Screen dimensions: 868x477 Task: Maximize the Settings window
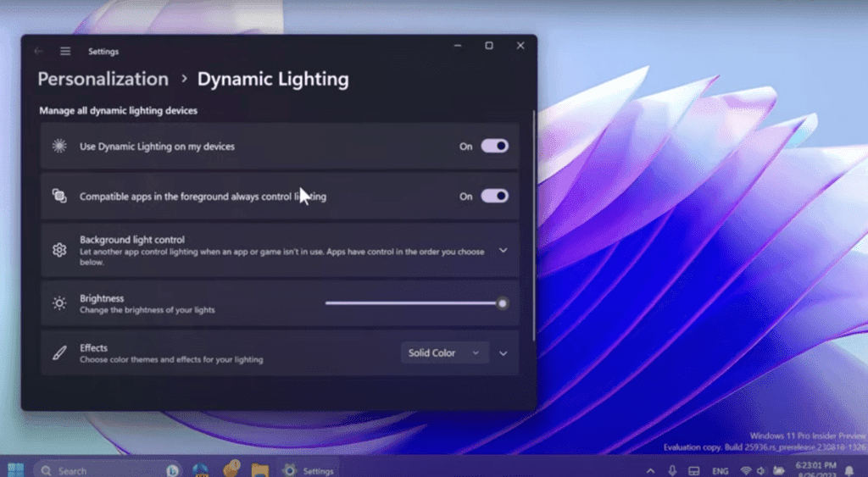[x=489, y=46]
